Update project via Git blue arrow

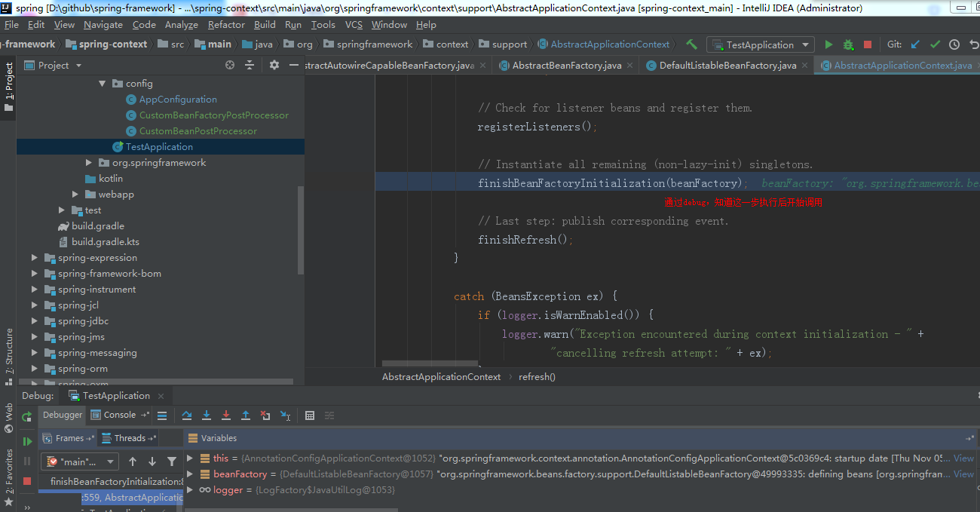coord(915,44)
